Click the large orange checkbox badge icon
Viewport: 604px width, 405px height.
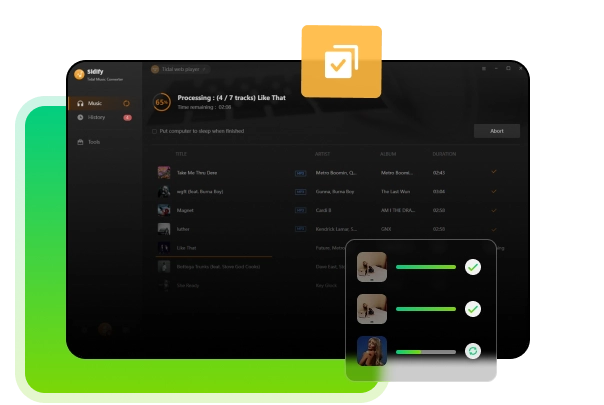tap(340, 63)
